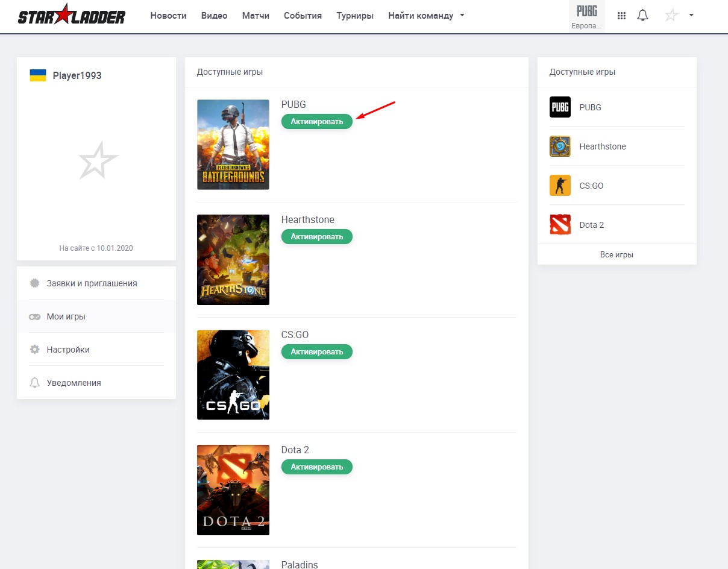Click the Все игры link
Screen dimensions: 728x569
pyautogui.click(x=617, y=254)
